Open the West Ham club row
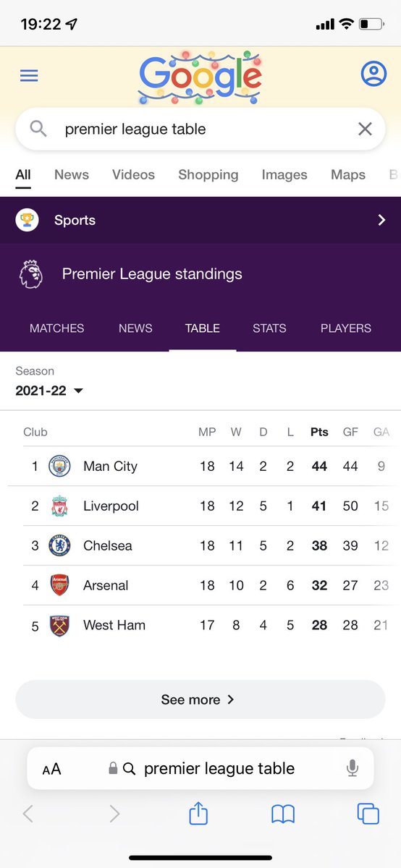Screen dimensions: 401x868 [200, 626]
